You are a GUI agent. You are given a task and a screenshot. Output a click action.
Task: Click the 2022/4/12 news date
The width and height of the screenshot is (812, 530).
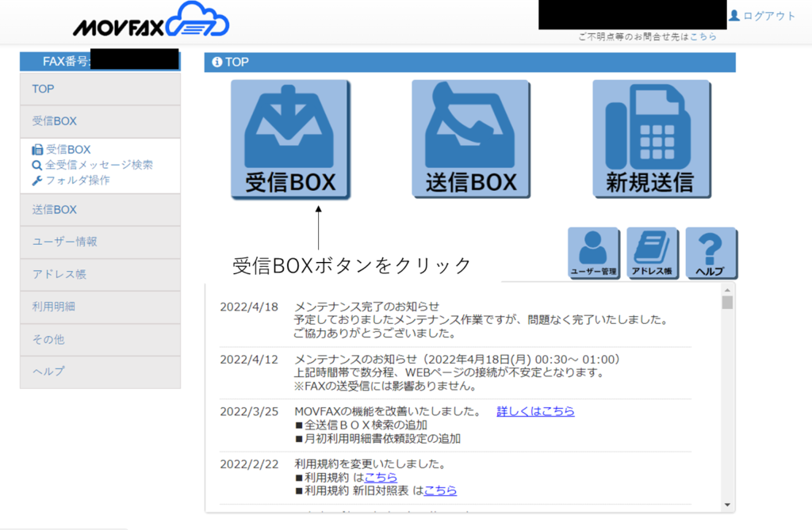click(249, 359)
